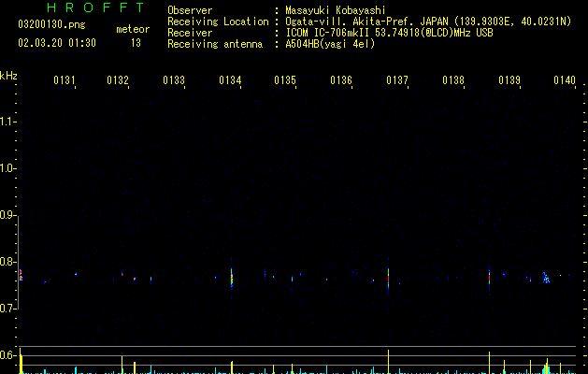Click the A504HB(yagi 4el) antenna text
The height and width of the screenshot is (374, 588).
(x=330, y=44)
